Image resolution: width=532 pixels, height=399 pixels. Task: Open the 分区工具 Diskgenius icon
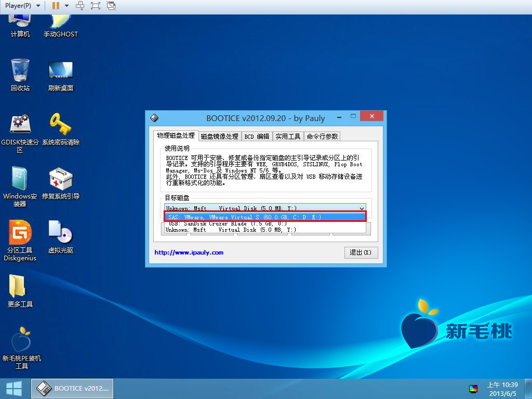pos(20,241)
